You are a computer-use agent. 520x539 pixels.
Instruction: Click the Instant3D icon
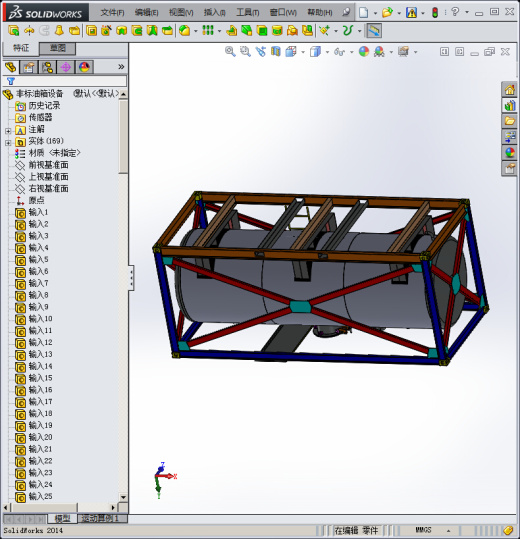pos(374,31)
